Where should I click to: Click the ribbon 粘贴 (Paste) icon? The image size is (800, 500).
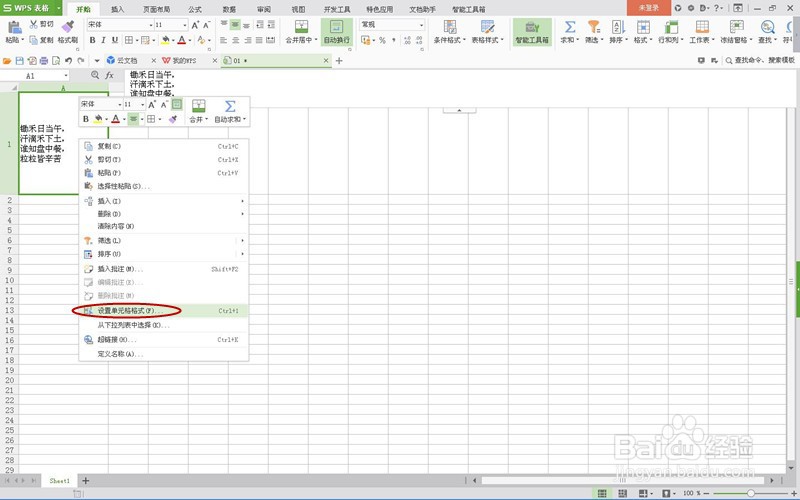coord(14,27)
